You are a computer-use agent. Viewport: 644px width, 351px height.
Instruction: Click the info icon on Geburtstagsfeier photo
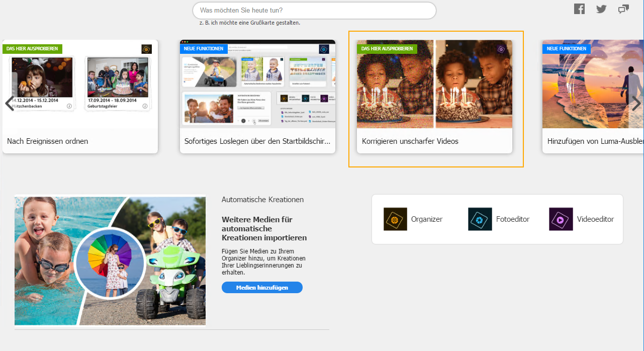tap(145, 106)
